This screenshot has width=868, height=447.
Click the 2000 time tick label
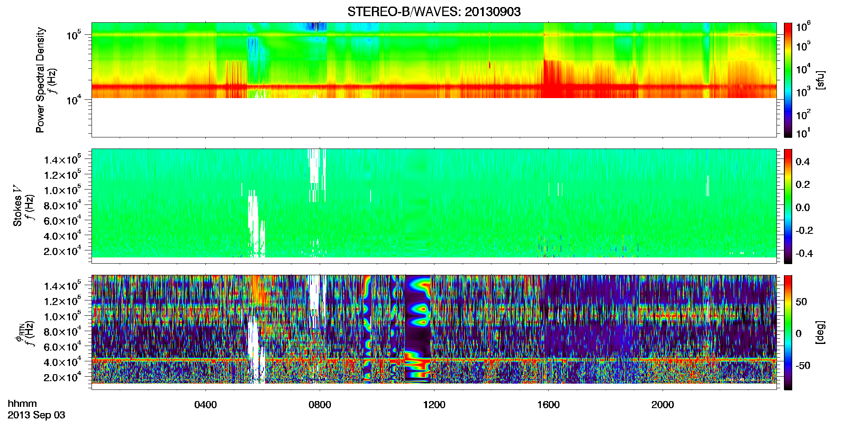663,405
